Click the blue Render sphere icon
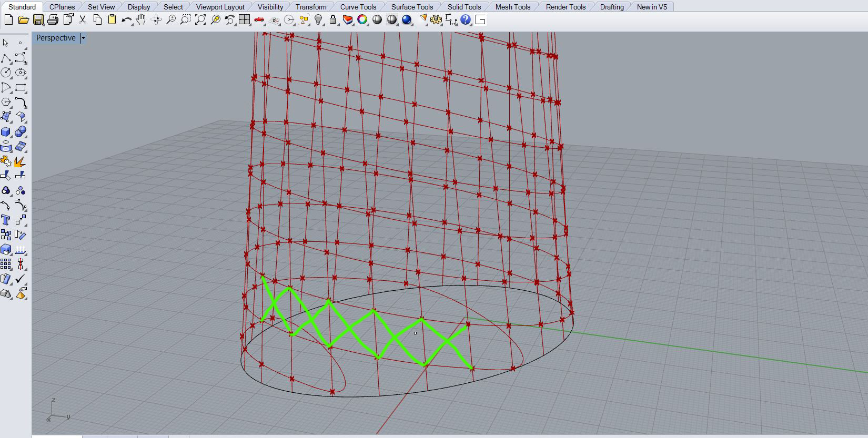The height and width of the screenshot is (438, 868). [x=407, y=20]
